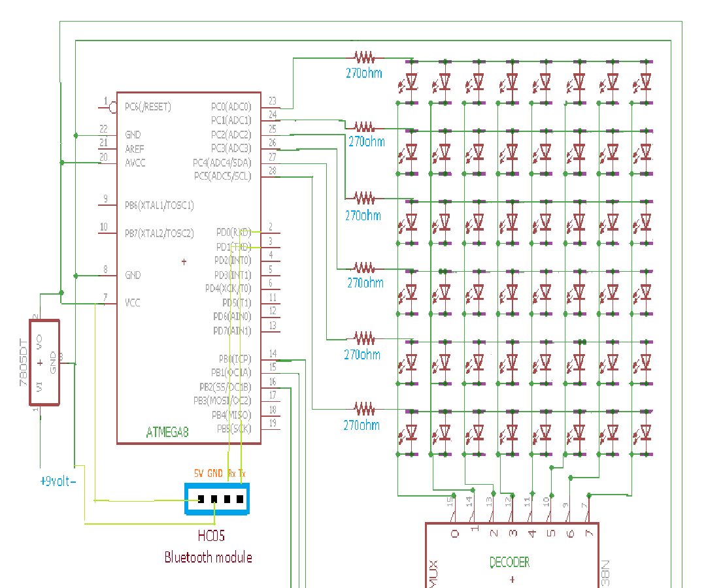Click the HC05 Bluetooth module connector

pyautogui.click(x=216, y=500)
